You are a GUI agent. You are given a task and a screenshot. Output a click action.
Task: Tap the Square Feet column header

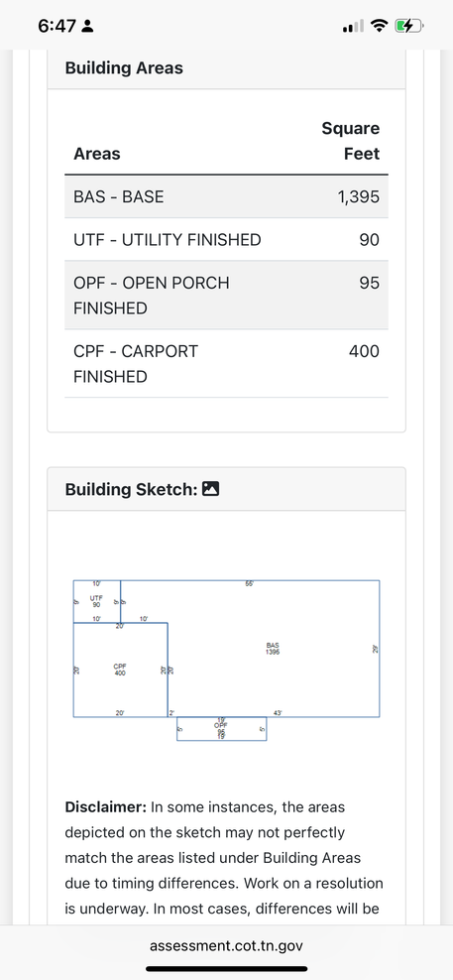(x=351, y=141)
